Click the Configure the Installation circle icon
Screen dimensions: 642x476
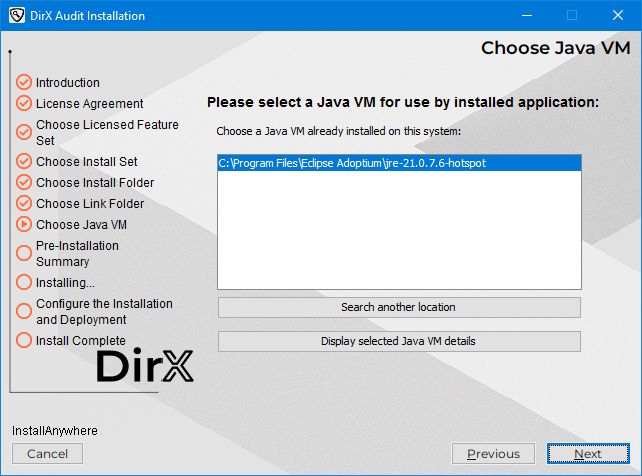click(x=24, y=311)
